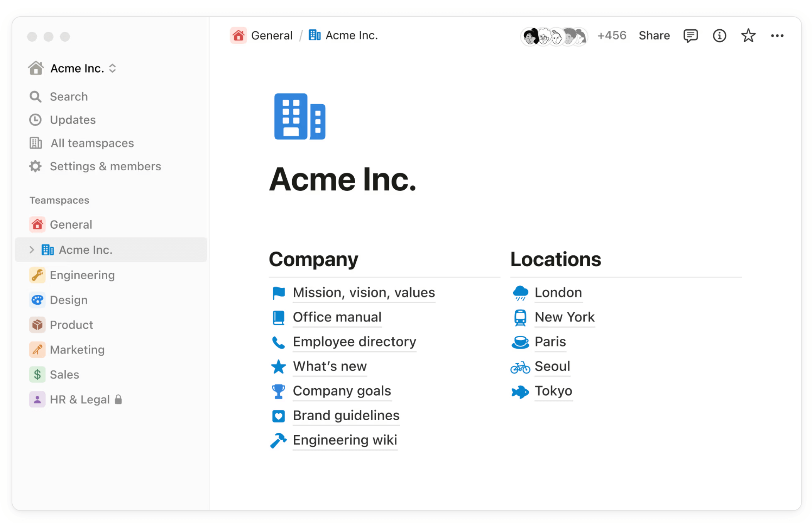Favorite this page with the star icon

[x=748, y=36]
